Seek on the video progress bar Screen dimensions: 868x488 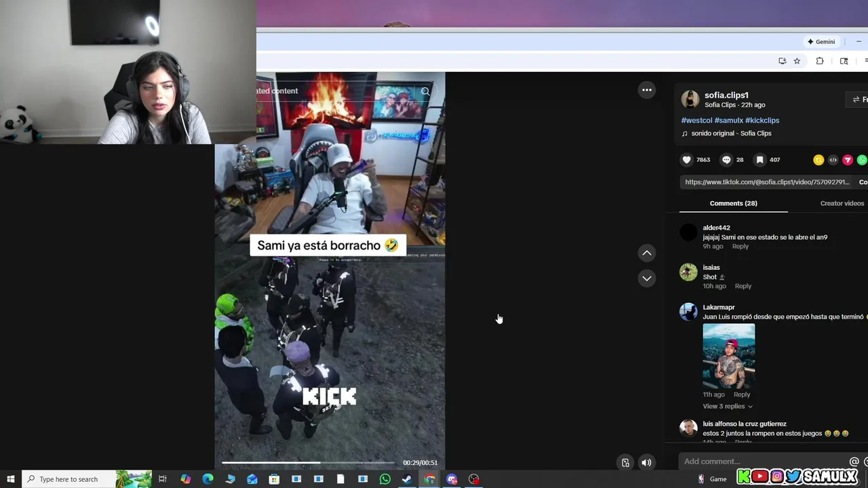click(308, 463)
